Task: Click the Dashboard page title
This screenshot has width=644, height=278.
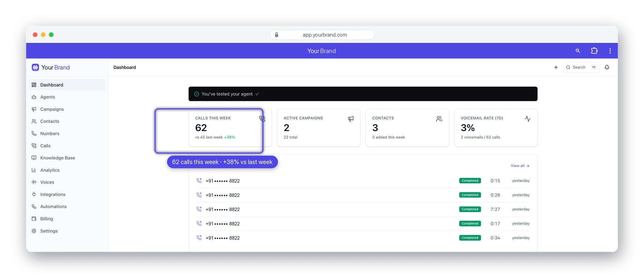Action: (x=125, y=67)
